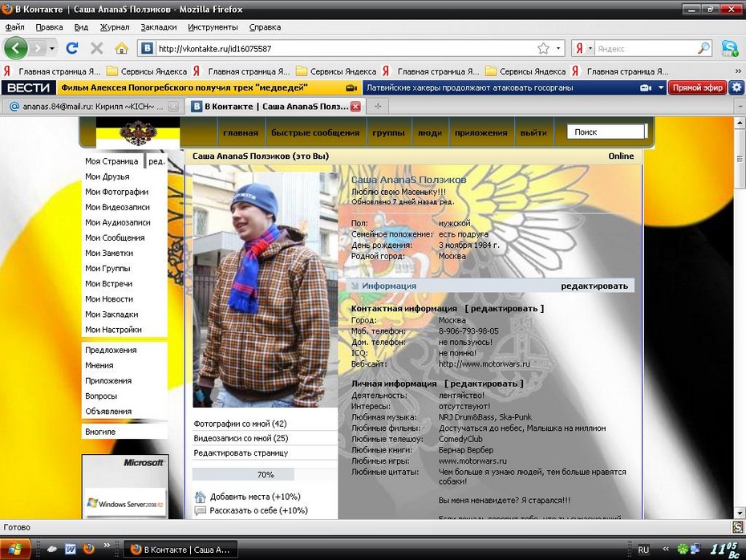Go back with the green back arrow
This screenshot has width=746, height=560.
pos(16,48)
